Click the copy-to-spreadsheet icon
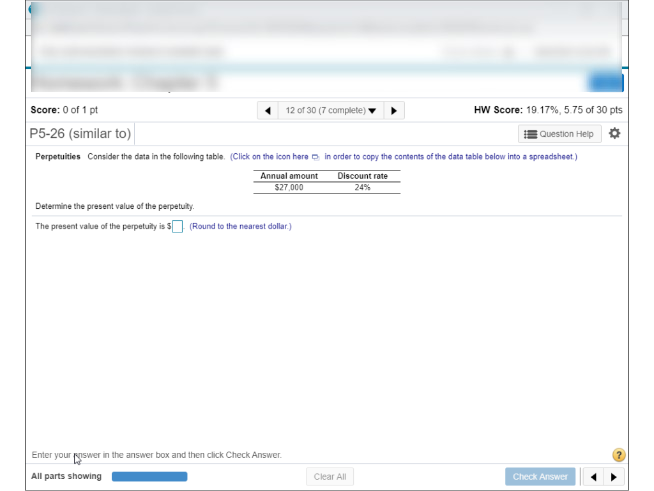Screen dimensions: 654x491 (x=315, y=157)
